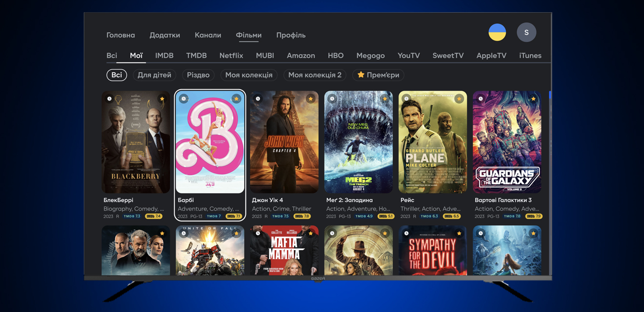Select the Для дітей filter chip
This screenshot has width=644, height=312.
pos(154,75)
